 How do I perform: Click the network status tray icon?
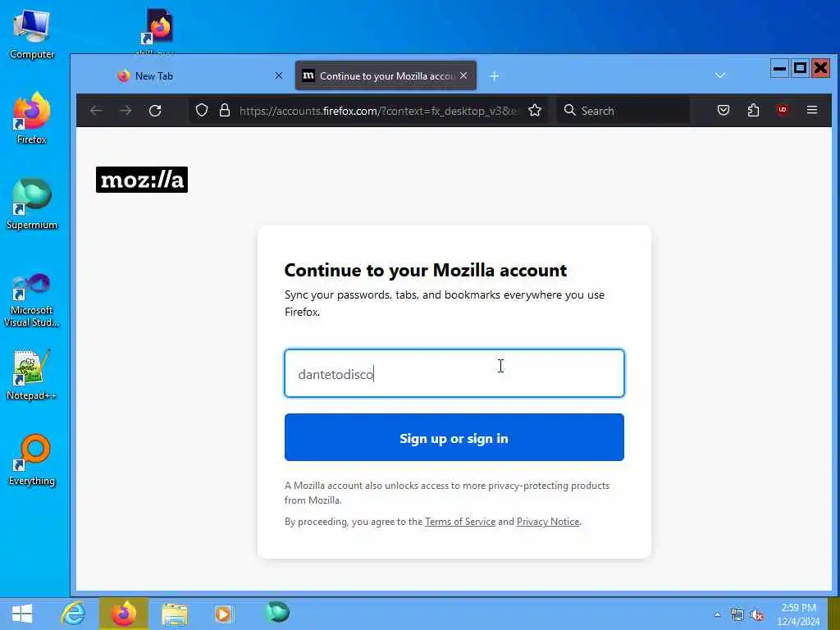tap(737, 615)
